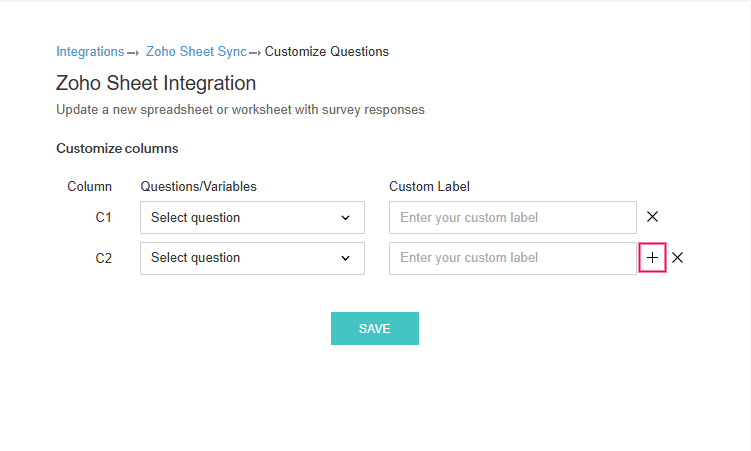Screen dimensions: 751x451
Task: Click the Custom Label column header
Action: tap(429, 186)
